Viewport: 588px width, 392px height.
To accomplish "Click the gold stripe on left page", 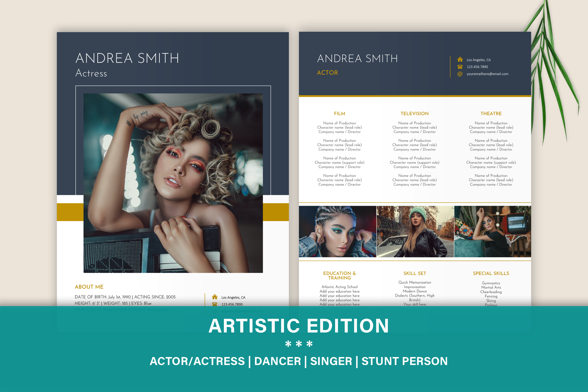I will [x=70, y=212].
